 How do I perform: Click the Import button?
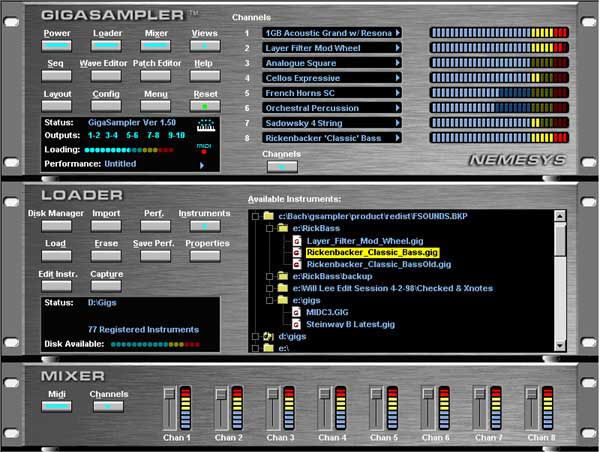[106, 226]
